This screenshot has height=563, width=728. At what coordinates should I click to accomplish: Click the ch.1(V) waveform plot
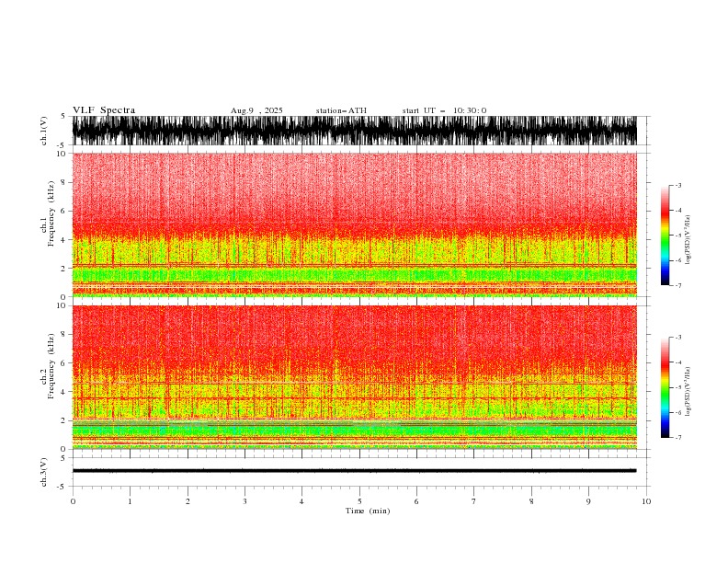tap(355, 131)
